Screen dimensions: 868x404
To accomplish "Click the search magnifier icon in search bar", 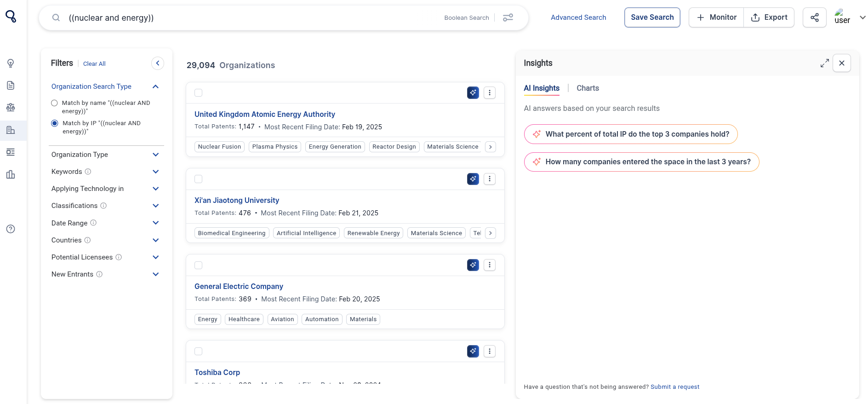I will (56, 17).
